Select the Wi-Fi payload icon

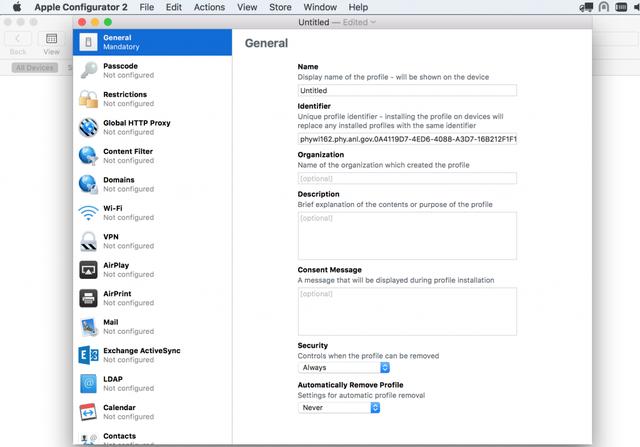pyautogui.click(x=89, y=213)
